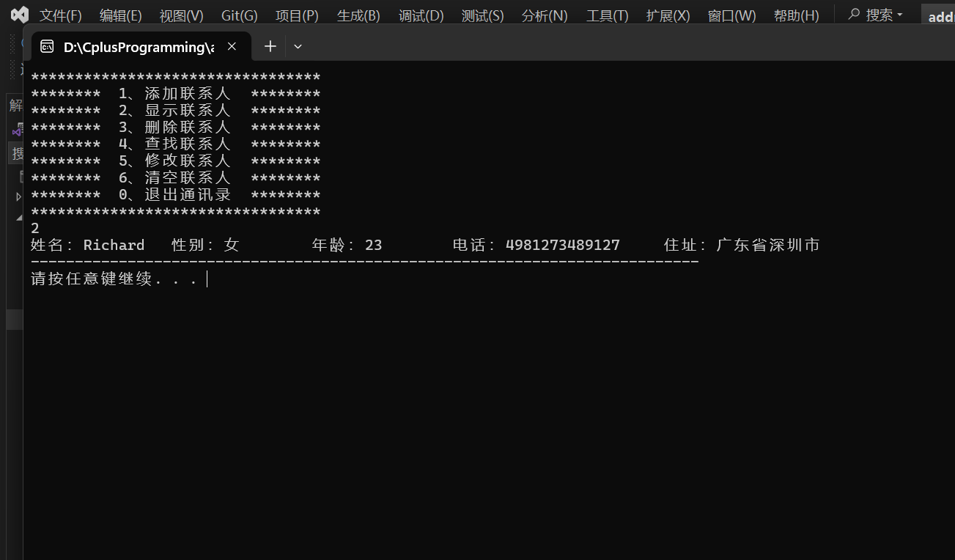Click menu line 1、添加联系人
The height and width of the screenshot is (560, 955).
(x=174, y=94)
